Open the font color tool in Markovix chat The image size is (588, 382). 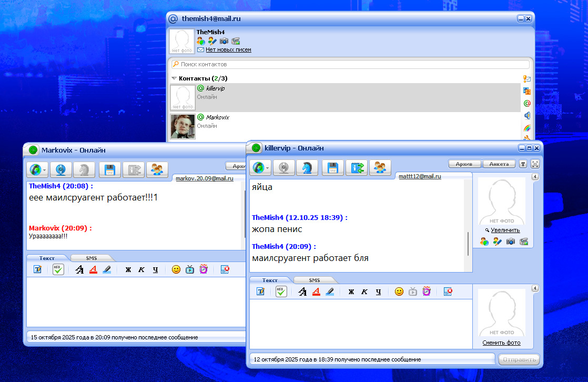pyautogui.click(x=93, y=269)
